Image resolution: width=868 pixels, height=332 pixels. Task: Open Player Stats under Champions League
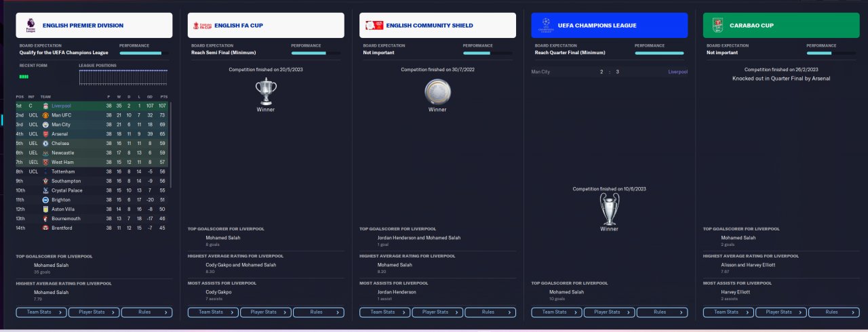610,312
